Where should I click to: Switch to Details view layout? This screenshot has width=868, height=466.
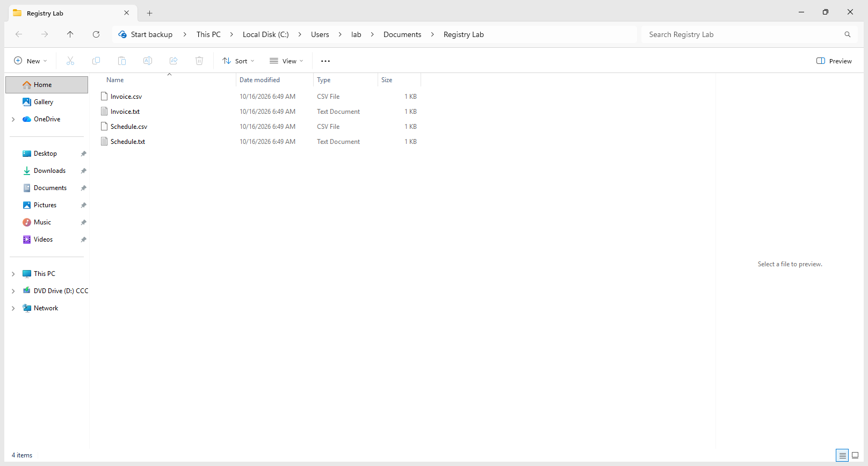coord(842,455)
